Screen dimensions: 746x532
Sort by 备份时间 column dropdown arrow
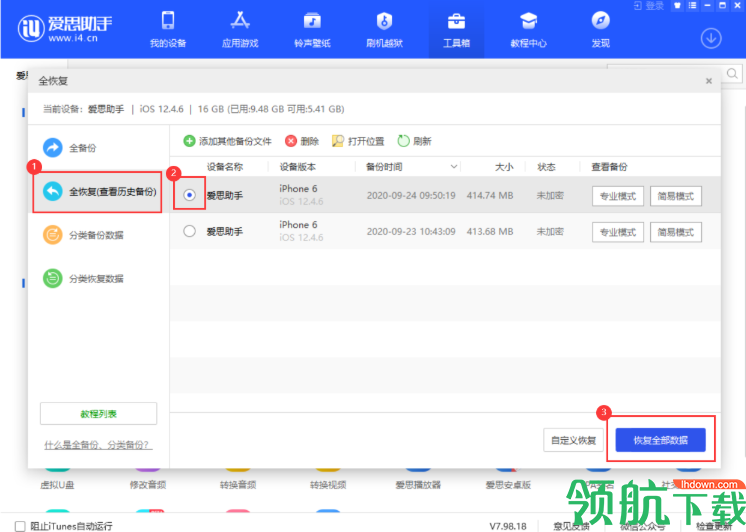pos(454,167)
